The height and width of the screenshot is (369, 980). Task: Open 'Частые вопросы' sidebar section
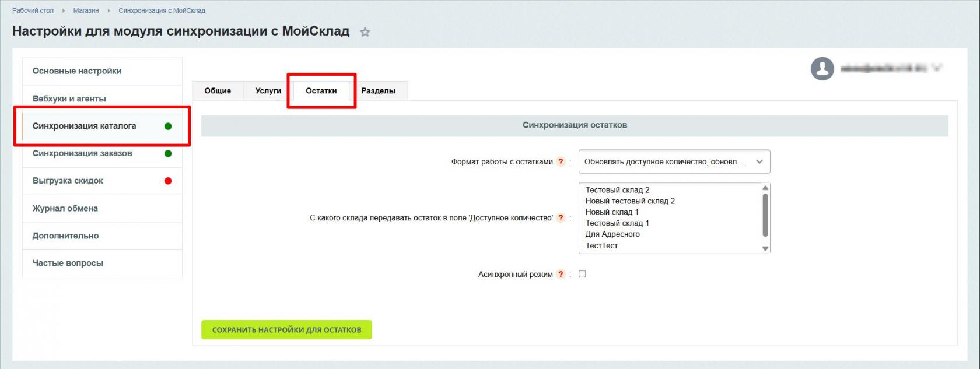(102, 263)
